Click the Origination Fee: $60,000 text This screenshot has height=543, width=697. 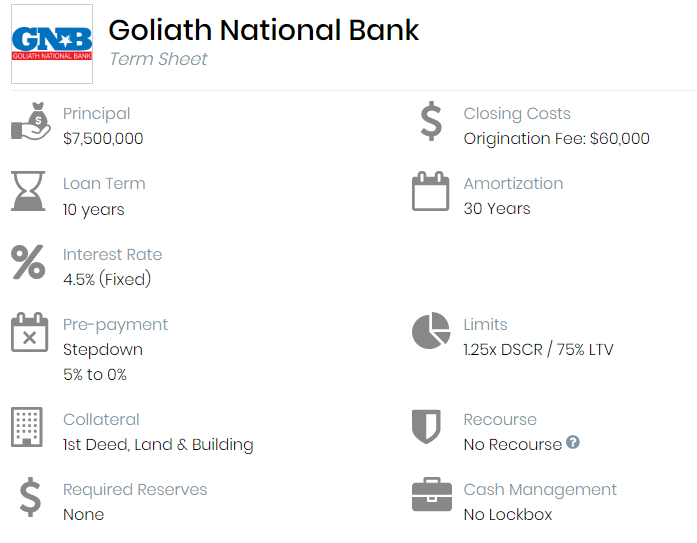point(557,139)
